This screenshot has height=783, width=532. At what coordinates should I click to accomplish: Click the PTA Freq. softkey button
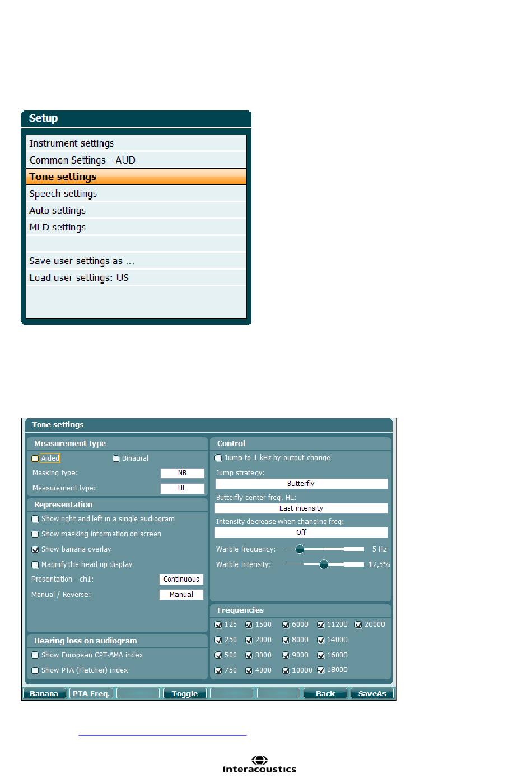pos(91,694)
